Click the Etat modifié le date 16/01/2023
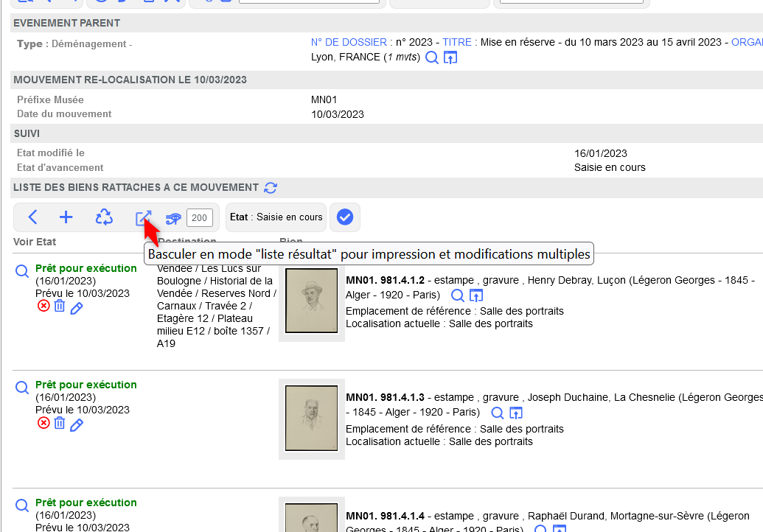Viewport: 763px width, 532px height. [601, 153]
